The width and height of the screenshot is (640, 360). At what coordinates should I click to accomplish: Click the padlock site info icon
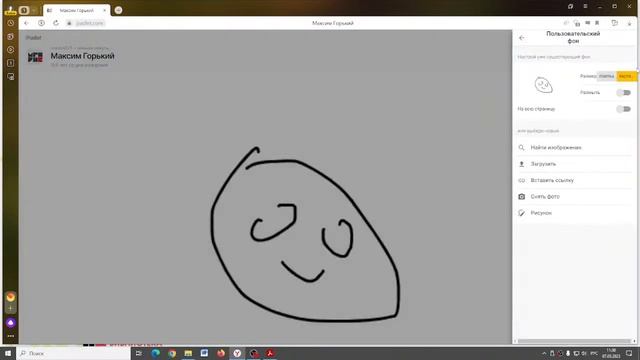tap(69, 23)
